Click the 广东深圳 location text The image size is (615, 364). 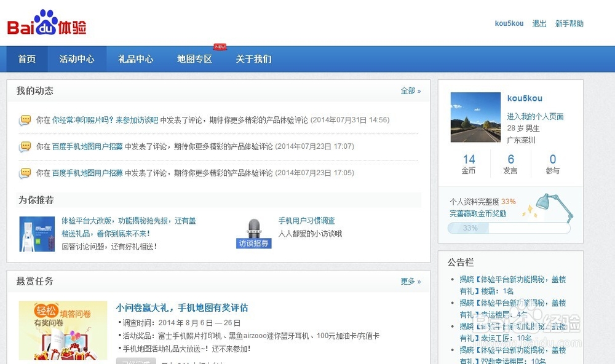coord(522,140)
